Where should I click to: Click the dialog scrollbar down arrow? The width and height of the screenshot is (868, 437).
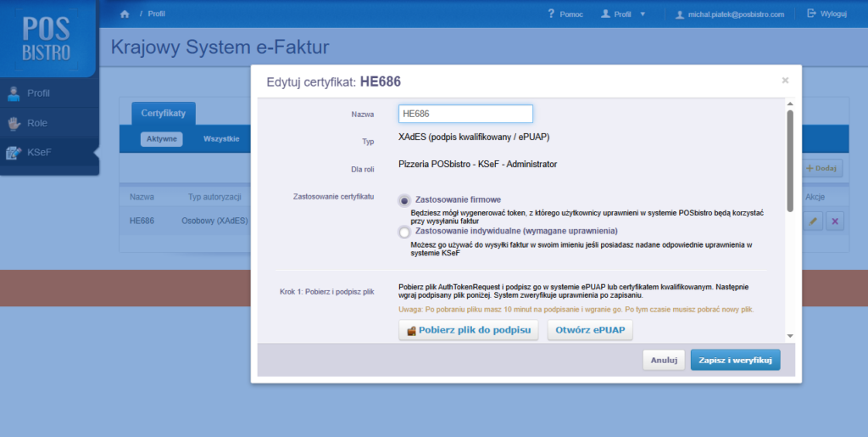790,336
